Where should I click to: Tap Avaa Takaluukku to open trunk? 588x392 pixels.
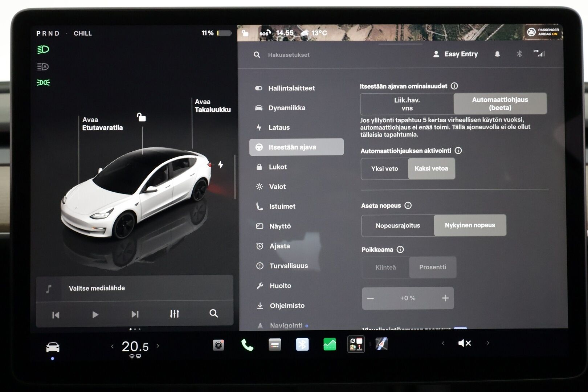(213, 106)
